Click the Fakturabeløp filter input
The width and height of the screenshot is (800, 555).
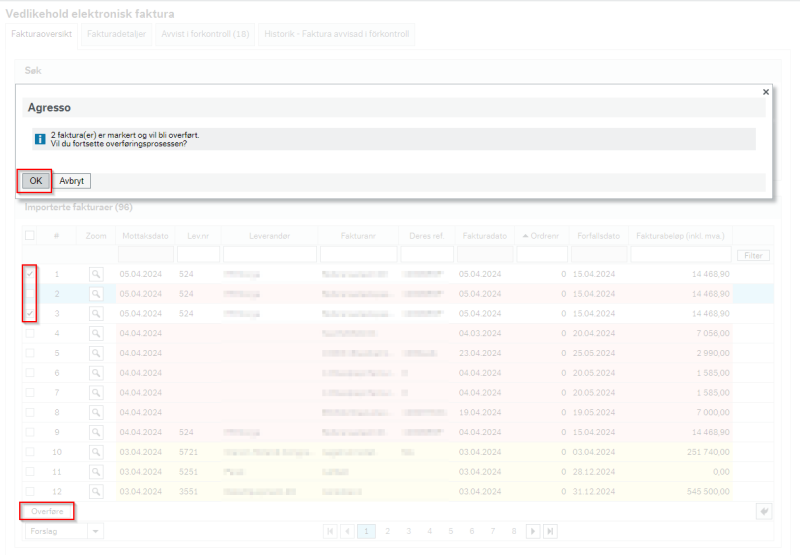pos(681,254)
